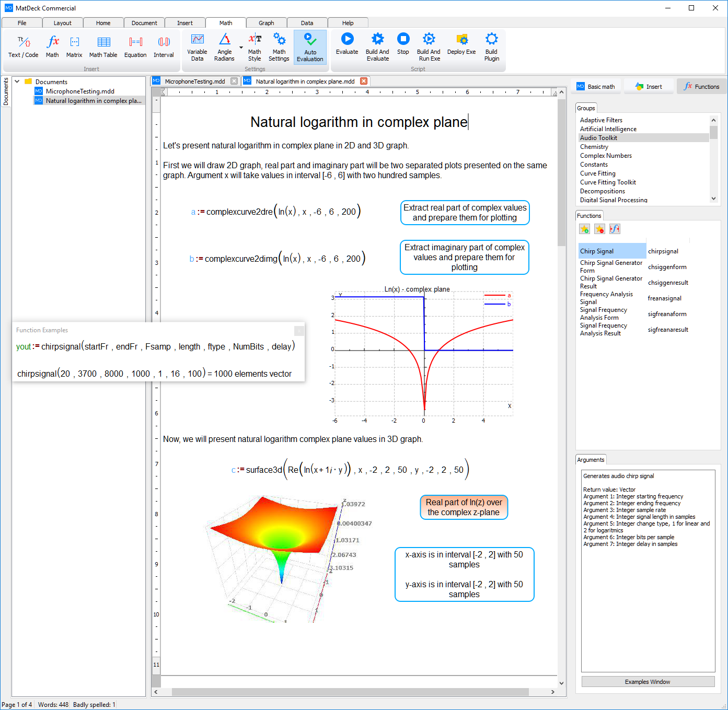The width and height of the screenshot is (728, 710).
Task: Add function to favorites star icon
Action: 584,229
